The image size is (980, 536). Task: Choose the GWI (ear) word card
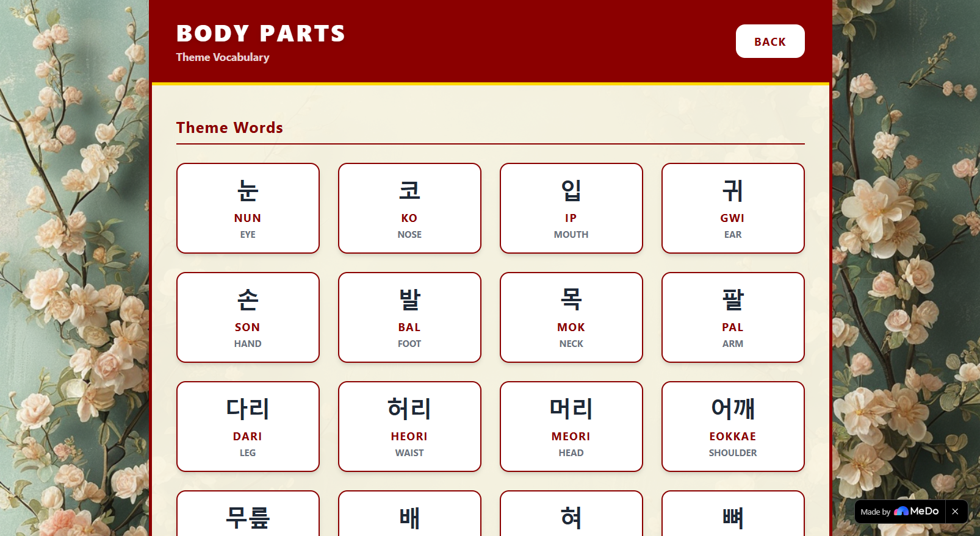click(x=733, y=208)
